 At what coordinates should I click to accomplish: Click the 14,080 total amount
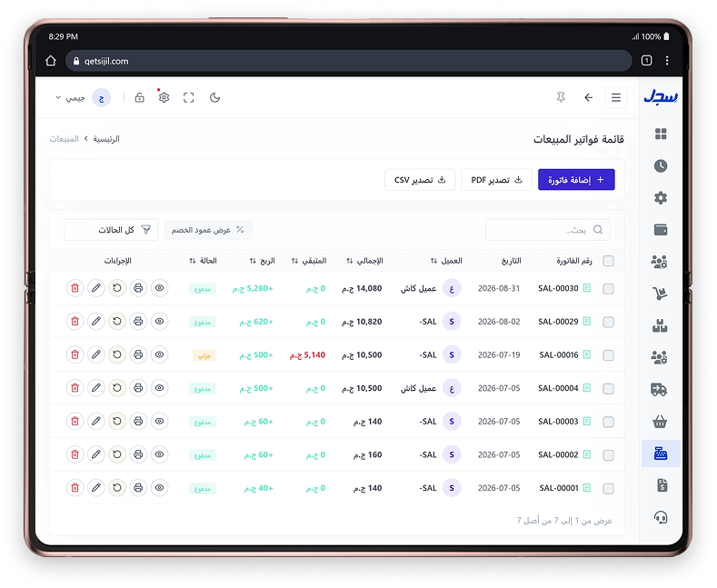[362, 288]
